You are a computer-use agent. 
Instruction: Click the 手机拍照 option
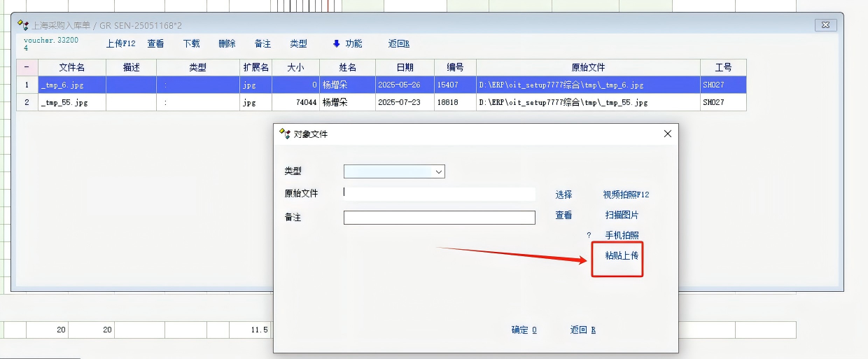(x=622, y=235)
